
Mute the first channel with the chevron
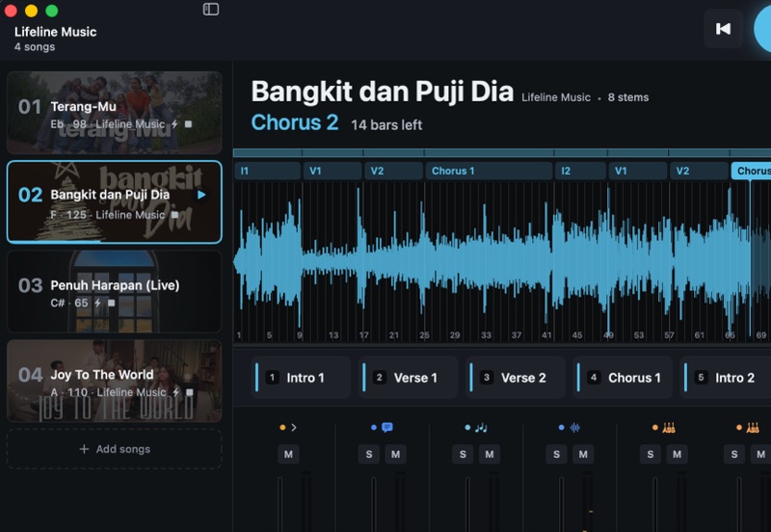pyautogui.click(x=288, y=454)
